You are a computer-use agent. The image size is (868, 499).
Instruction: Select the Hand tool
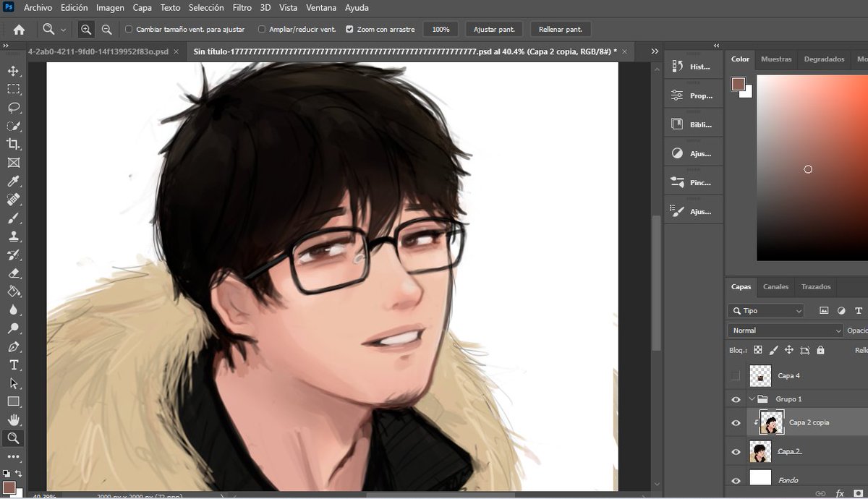click(13, 420)
